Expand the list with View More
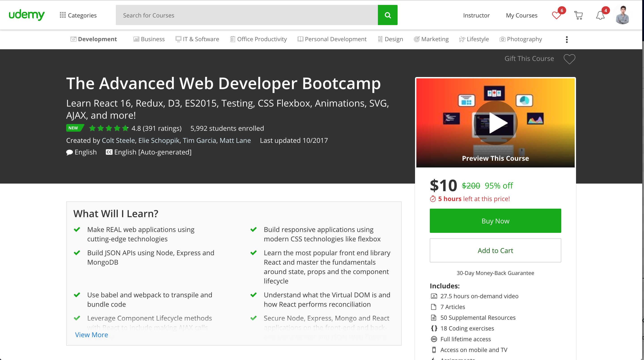The width and height of the screenshot is (644, 360). [x=91, y=335]
